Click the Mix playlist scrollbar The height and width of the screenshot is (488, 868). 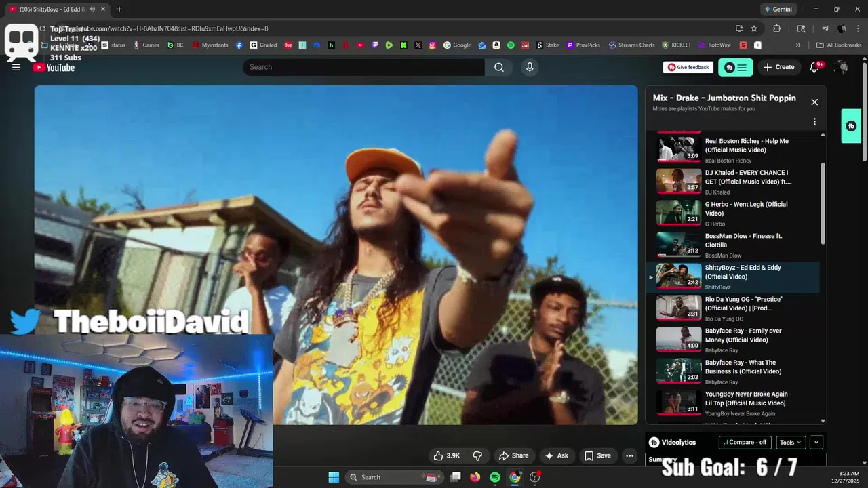point(823,203)
